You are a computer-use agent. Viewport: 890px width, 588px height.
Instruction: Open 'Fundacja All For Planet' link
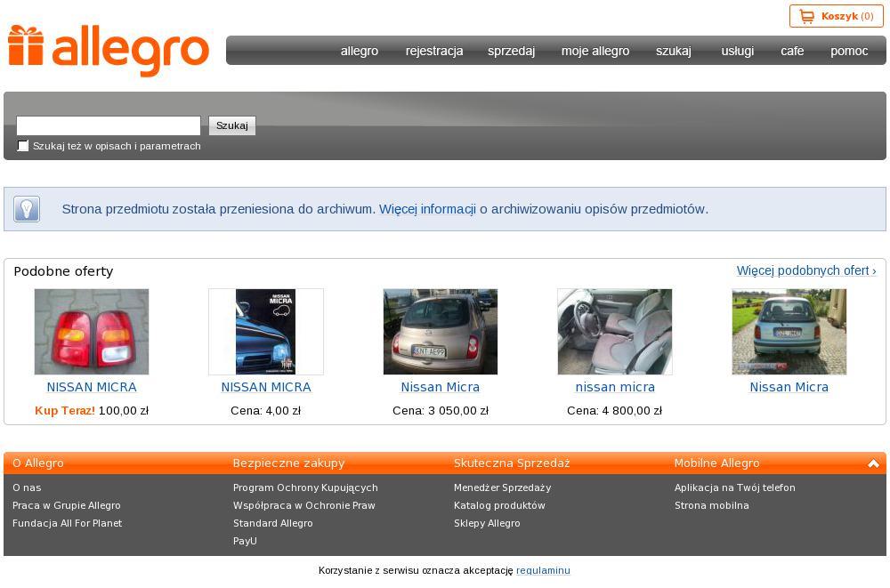coord(67,523)
